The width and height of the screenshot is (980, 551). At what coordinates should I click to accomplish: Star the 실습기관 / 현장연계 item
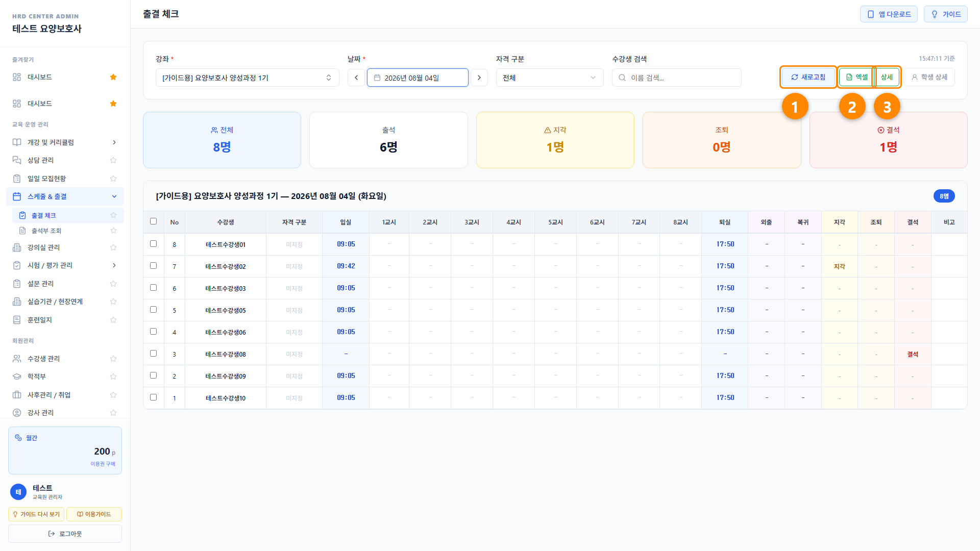point(113,302)
